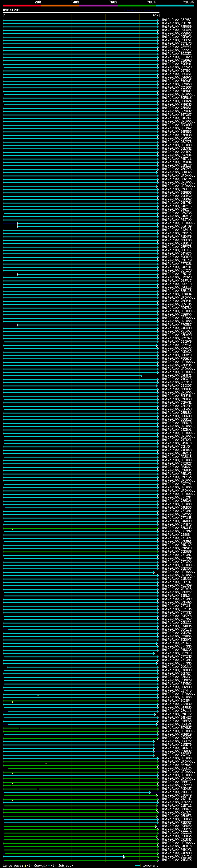Select the UniRef100_Q7ZWZ7 label
197x868 pixels.
(177, 463)
